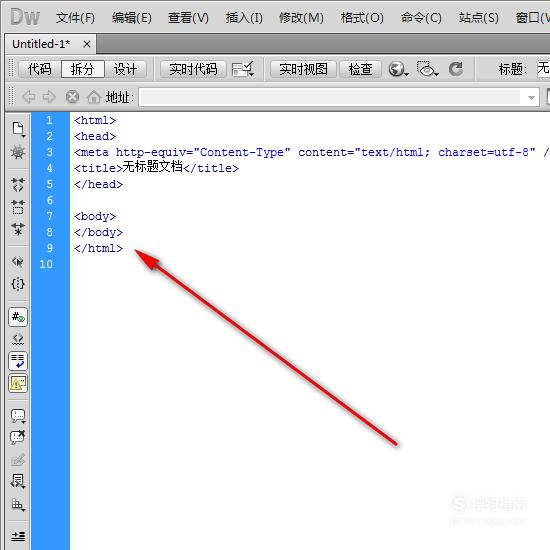The height and width of the screenshot is (550, 550).
Task: Toggle word wrap in code view
Action: click(x=18, y=361)
